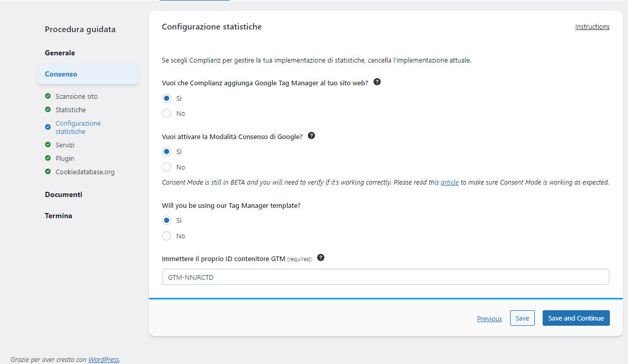Expand the Documenti wizard section
This screenshot has height=364, width=628.
pos(64,194)
